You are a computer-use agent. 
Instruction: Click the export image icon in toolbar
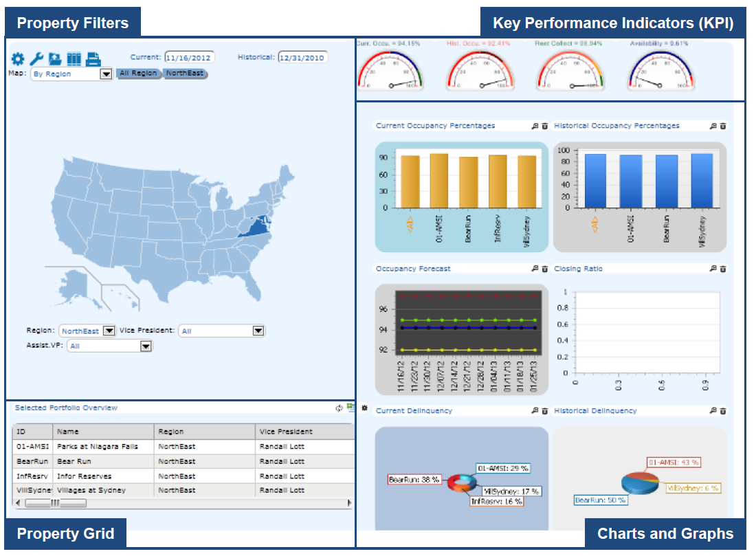click(55, 58)
